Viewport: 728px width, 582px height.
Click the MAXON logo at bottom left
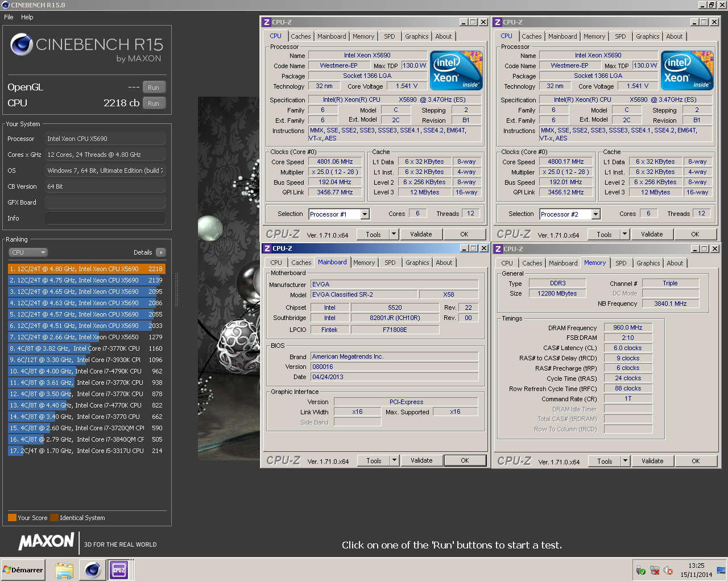pos(46,541)
